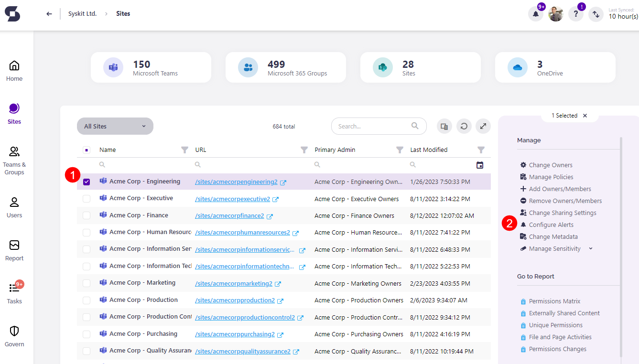Check the Acme Corp - Finance row
The image size is (639, 364).
(x=87, y=215)
